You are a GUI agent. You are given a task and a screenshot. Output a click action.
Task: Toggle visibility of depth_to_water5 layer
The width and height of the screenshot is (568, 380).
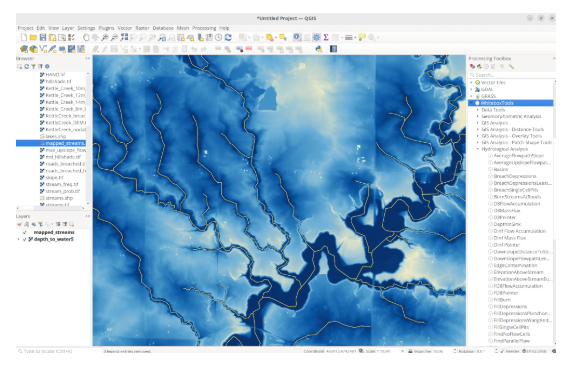(25, 239)
